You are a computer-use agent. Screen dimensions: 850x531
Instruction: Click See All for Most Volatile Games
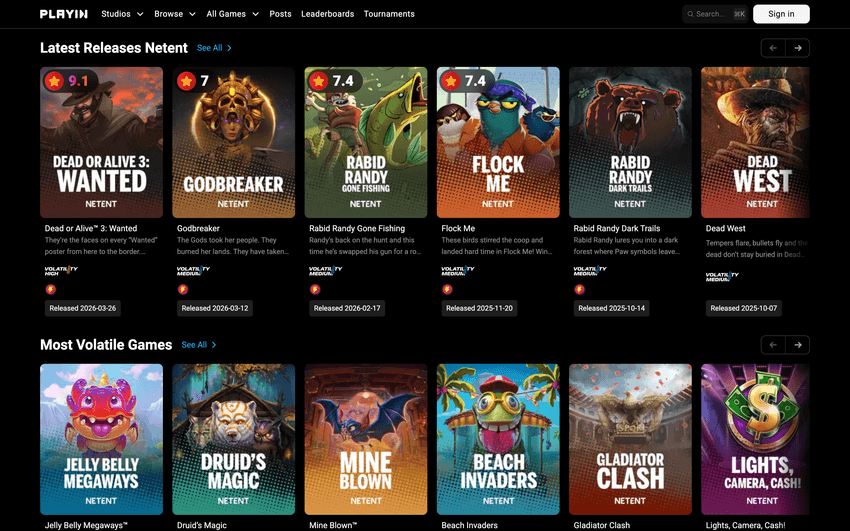[198, 345]
